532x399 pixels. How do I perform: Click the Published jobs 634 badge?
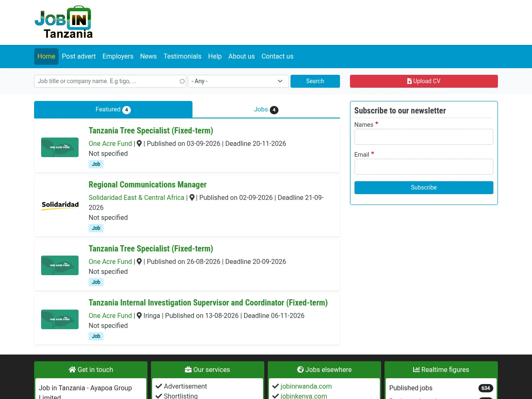click(x=485, y=388)
